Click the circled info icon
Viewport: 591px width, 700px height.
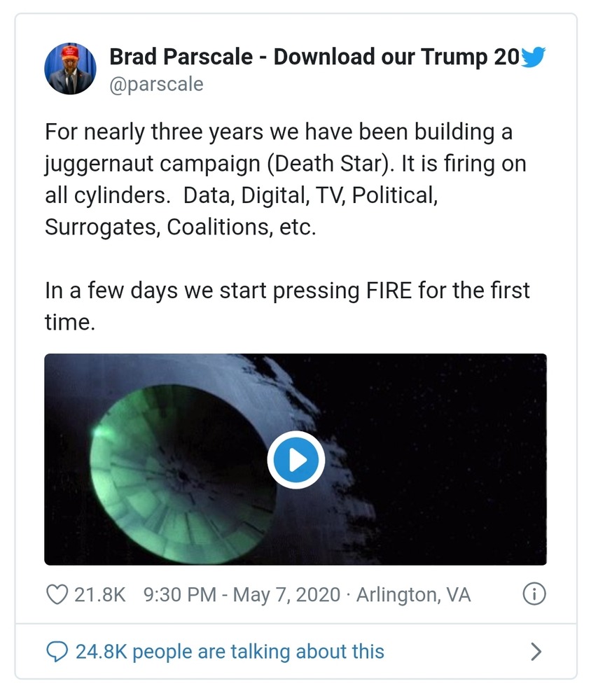point(534,595)
